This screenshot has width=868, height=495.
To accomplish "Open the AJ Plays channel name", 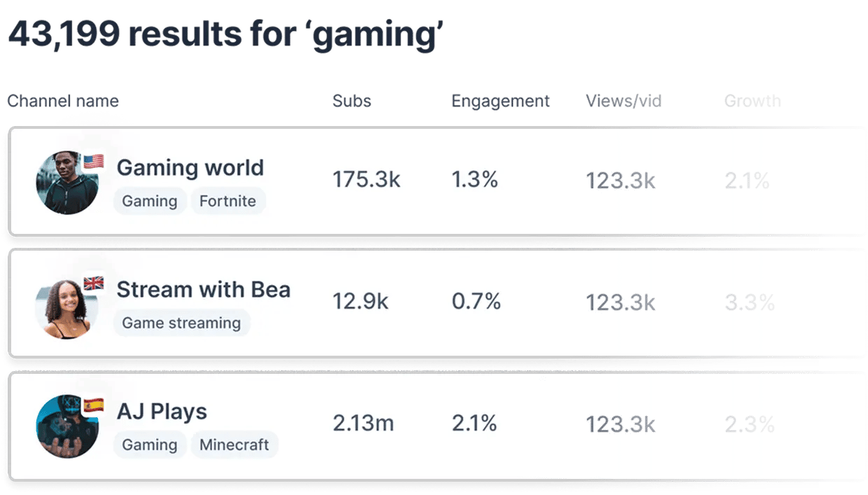I will tap(162, 412).
